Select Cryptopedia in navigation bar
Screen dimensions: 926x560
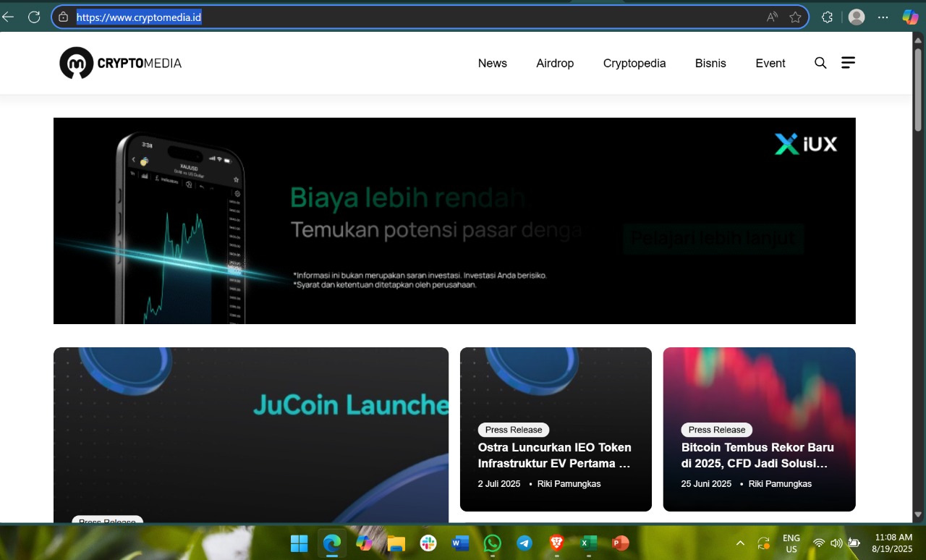(x=634, y=63)
